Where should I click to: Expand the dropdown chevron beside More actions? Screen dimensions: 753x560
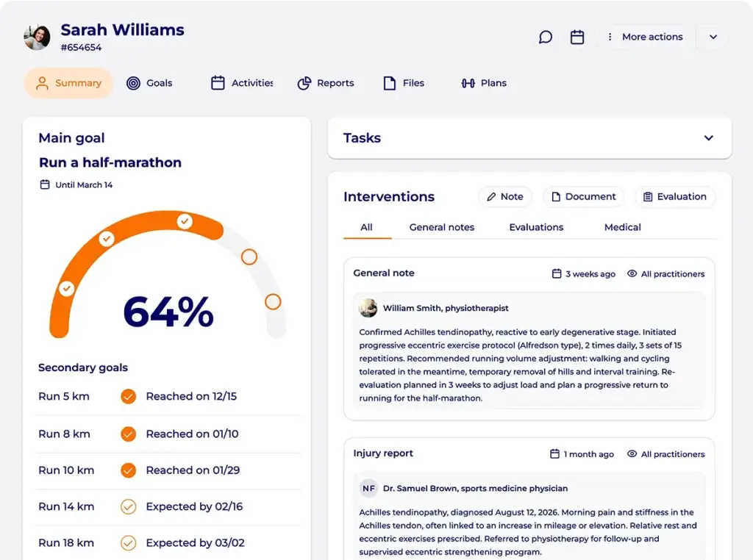point(713,37)
